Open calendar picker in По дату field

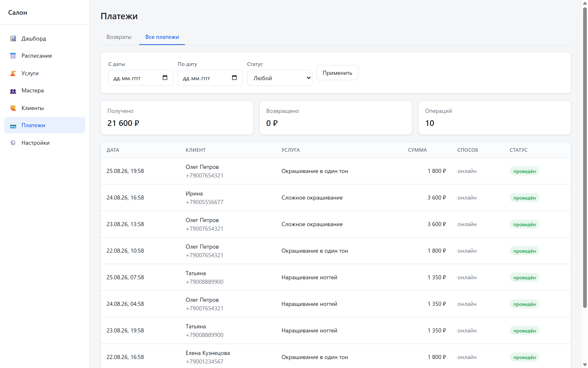coord(234,78)
